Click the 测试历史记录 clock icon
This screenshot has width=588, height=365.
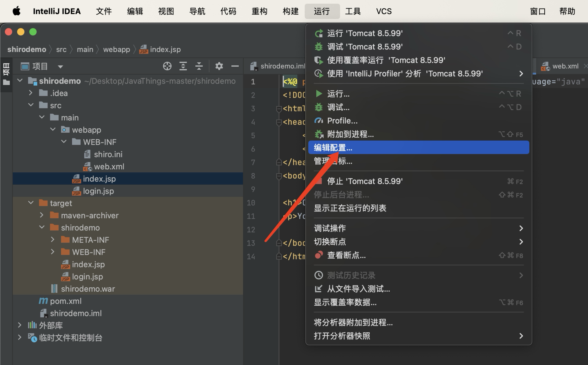point(319,275)
